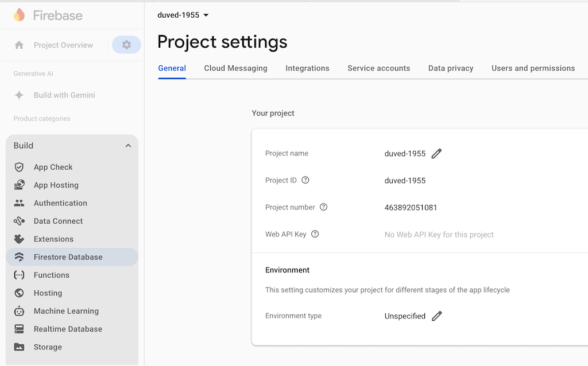
Task: Click the Project Overview home icon
Action: 19,45
